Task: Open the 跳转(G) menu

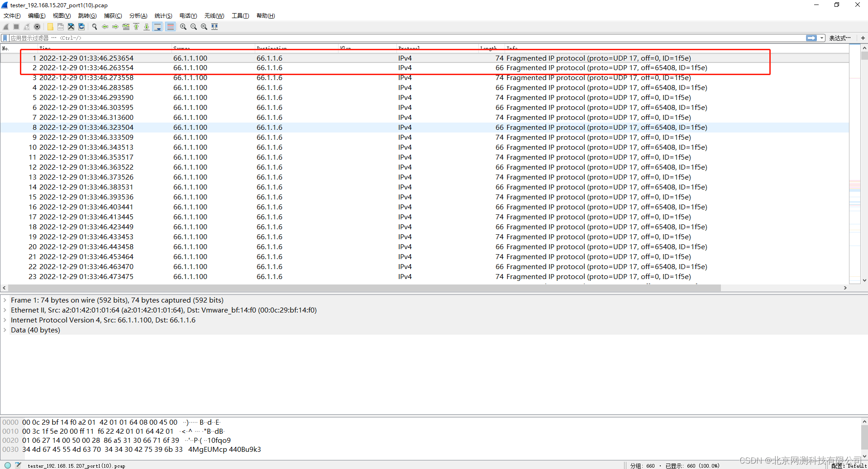Action: click(87, 16)
